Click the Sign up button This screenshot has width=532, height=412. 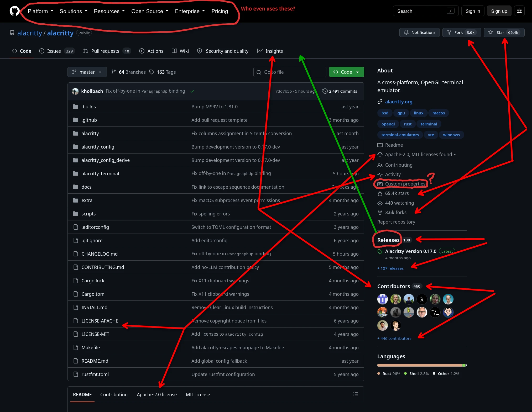click(x=499, y=11)
